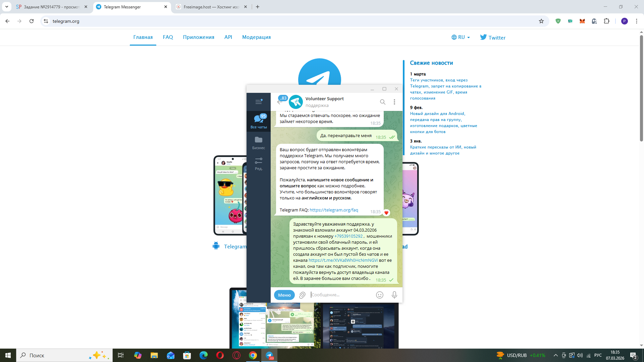
Task: Open the desktop app screenshot thumbnail
Action: [x=314, y=318]
